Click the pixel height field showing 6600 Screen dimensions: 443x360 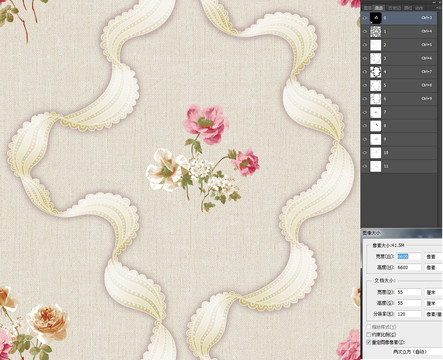(409, 267)
